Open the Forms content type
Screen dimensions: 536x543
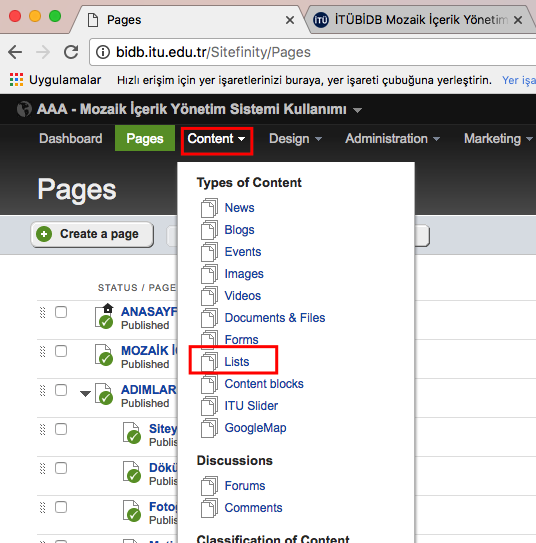coord(241,340)
